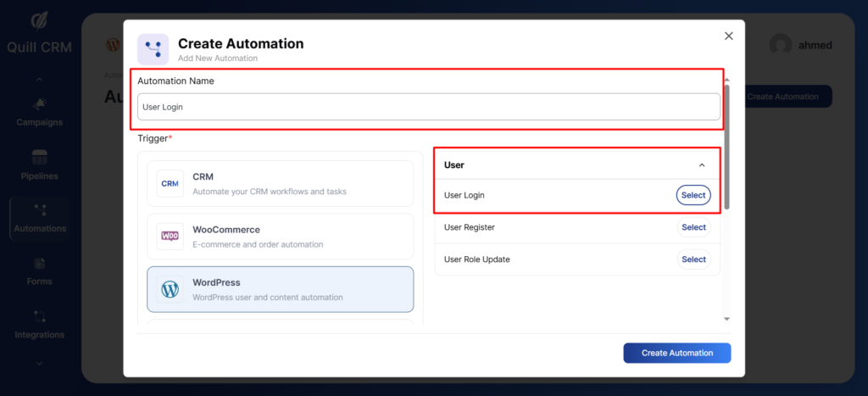
Task: Click the dialog's vertical scrollbar
Action: pyautogui.click(x=726, y=144)
